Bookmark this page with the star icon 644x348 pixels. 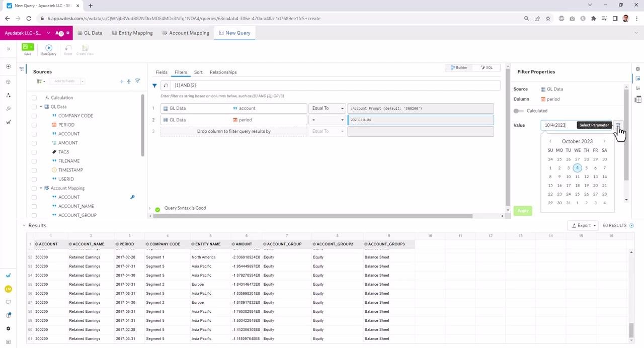tap(548, 19)
